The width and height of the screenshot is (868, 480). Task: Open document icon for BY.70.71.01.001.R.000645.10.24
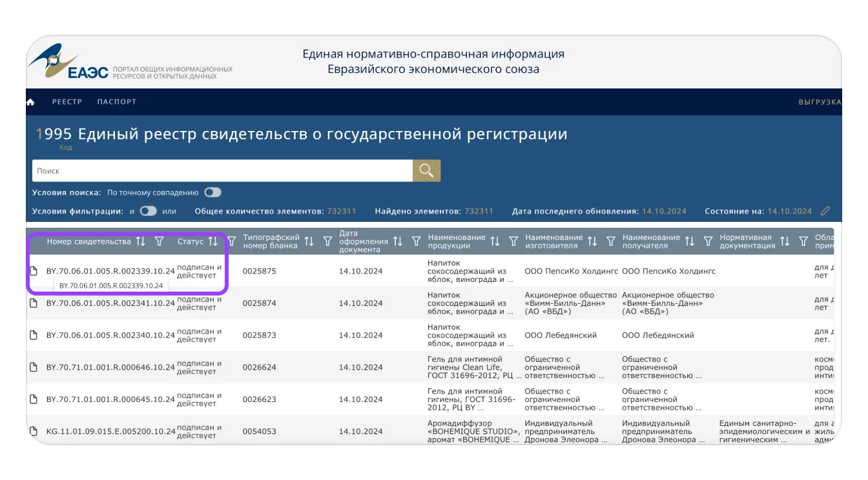[34, 399]
